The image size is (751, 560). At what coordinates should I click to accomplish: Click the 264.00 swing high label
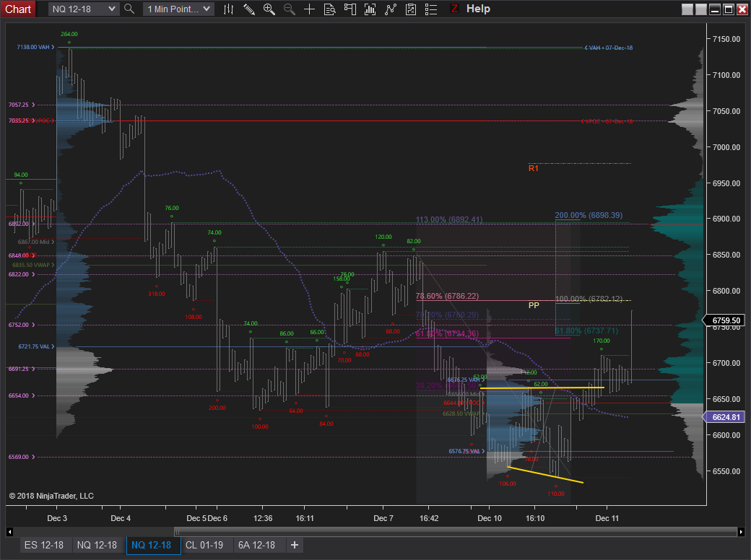(69, 34)
